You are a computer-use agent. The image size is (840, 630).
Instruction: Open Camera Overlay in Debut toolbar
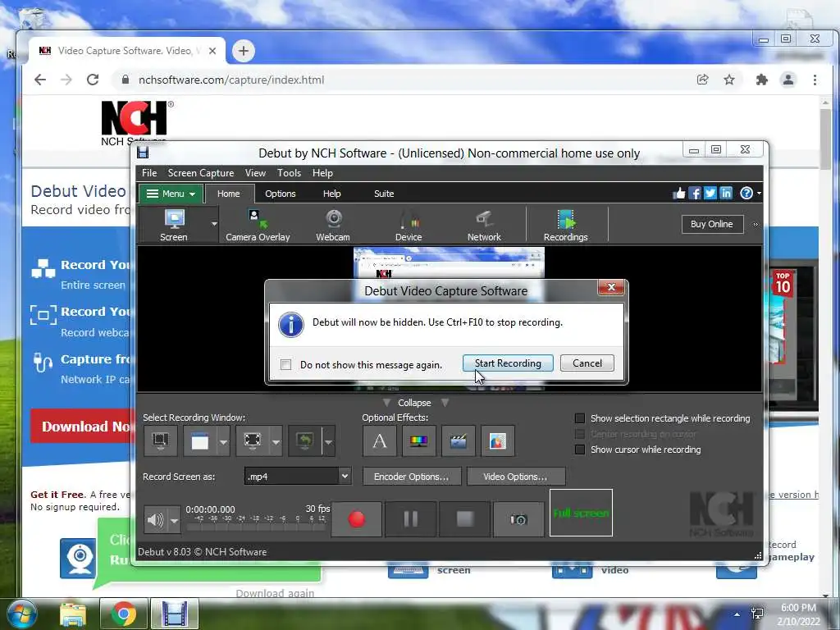pos(258,225)
